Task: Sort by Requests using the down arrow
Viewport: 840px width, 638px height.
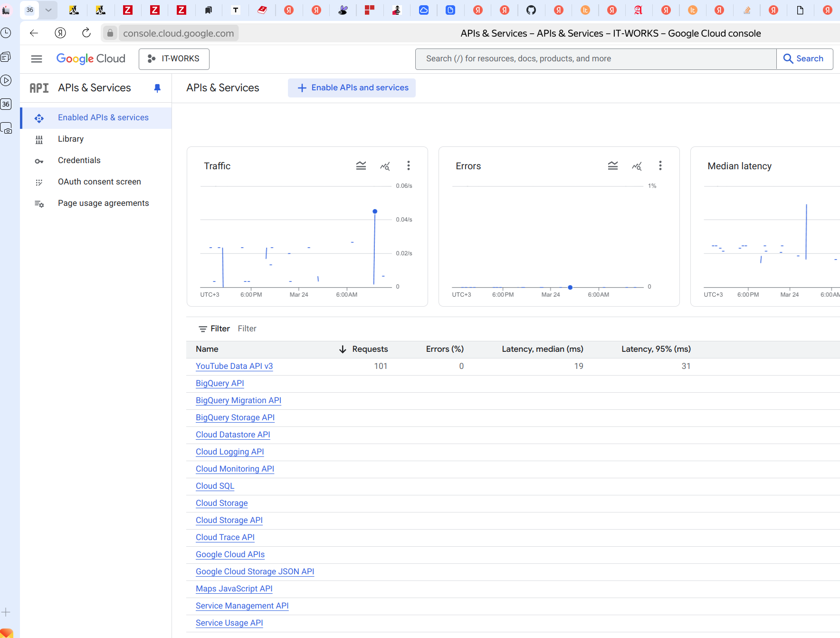Action: click(x=343, y=349)
